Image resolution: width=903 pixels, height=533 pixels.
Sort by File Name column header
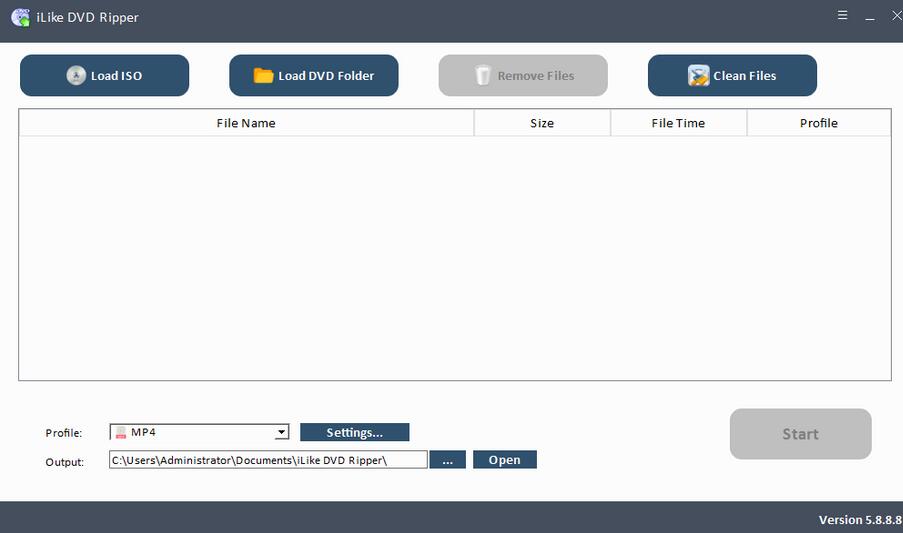(x=246, y=123)
